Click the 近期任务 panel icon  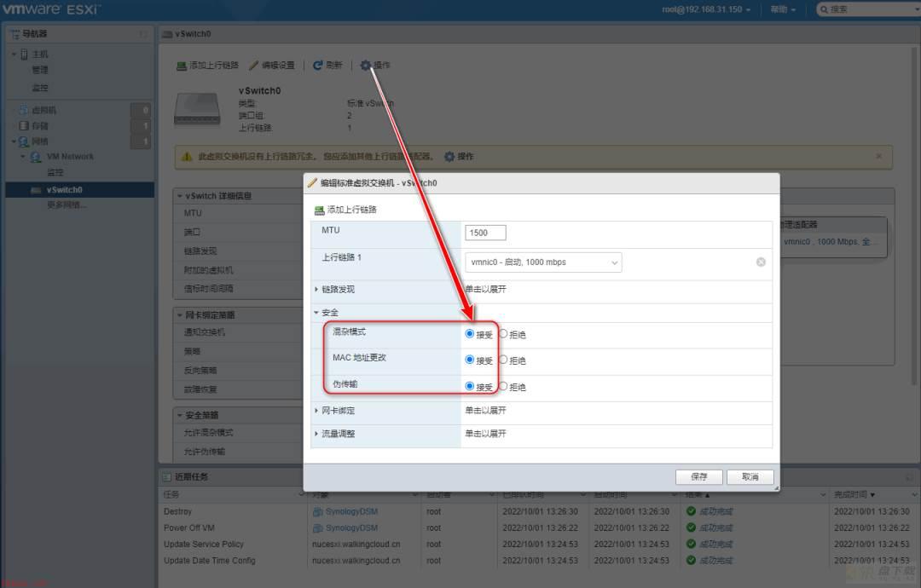(167, 477)
